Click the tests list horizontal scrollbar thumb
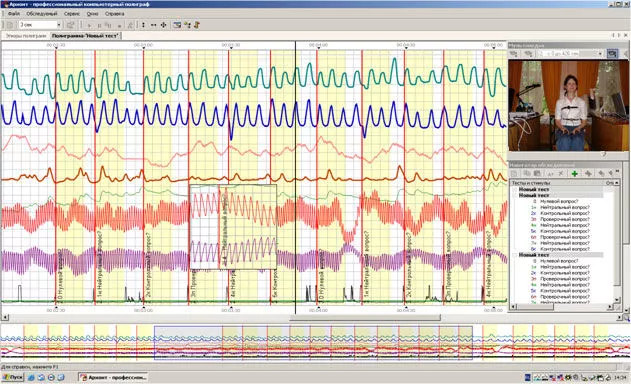Viewport: 631px width, 384px height. click(535, 307)
